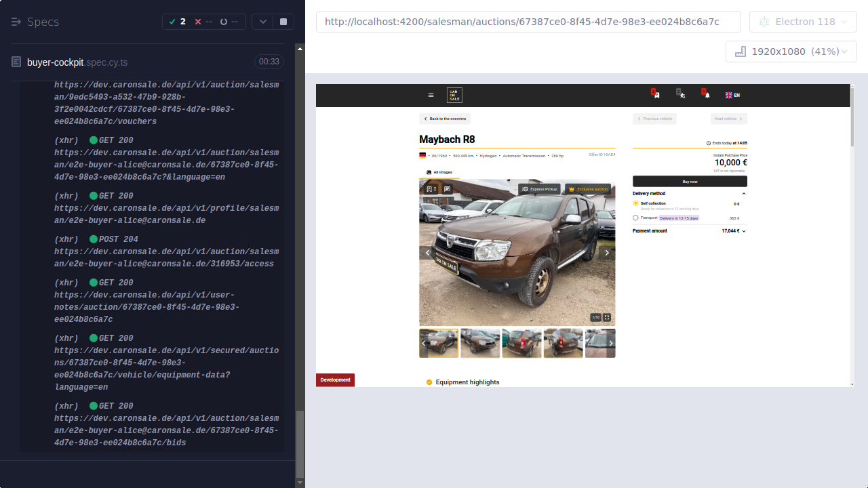Stop the running Cypress tests
Screen dimensions: 868x488
(x=283, y=21)
